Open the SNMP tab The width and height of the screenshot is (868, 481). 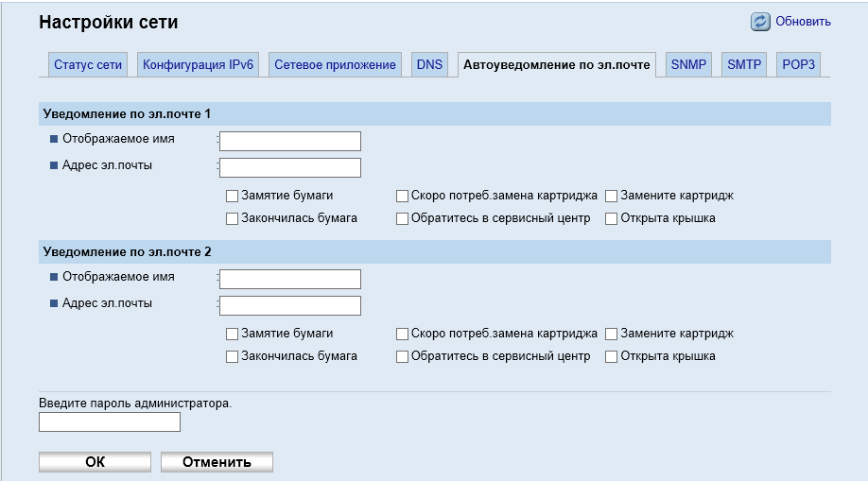tap(689, 65)
